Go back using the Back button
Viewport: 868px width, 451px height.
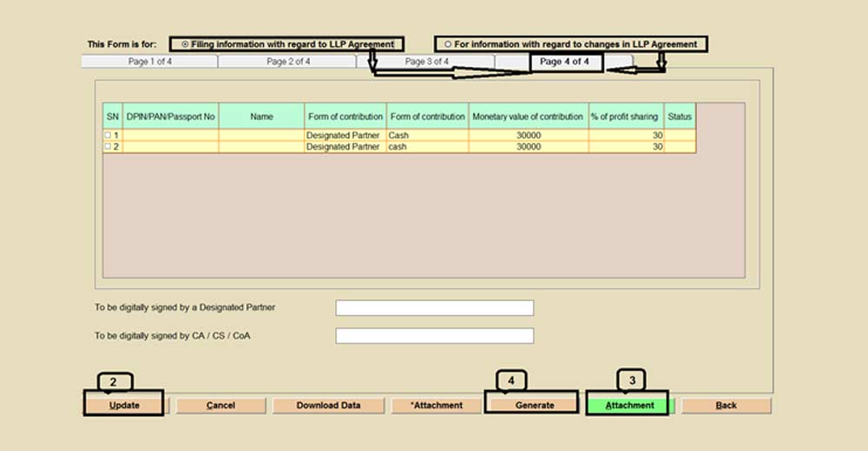[x=726, y=405]
